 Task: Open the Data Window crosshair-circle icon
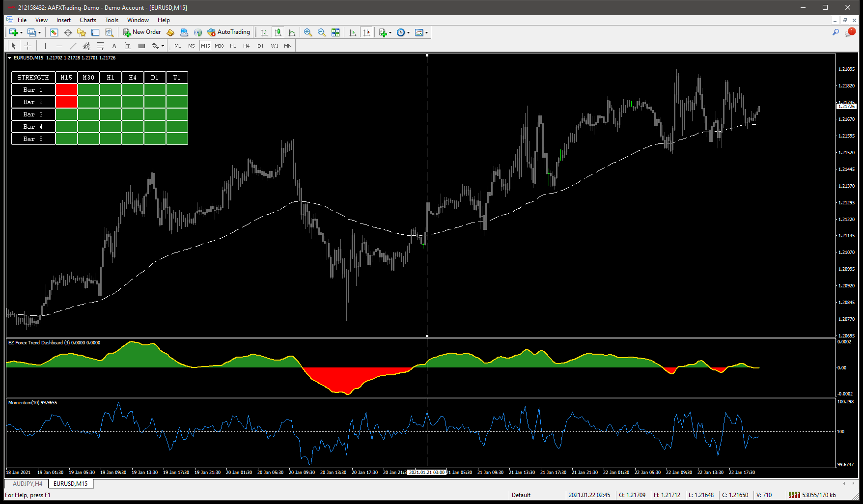68,32
